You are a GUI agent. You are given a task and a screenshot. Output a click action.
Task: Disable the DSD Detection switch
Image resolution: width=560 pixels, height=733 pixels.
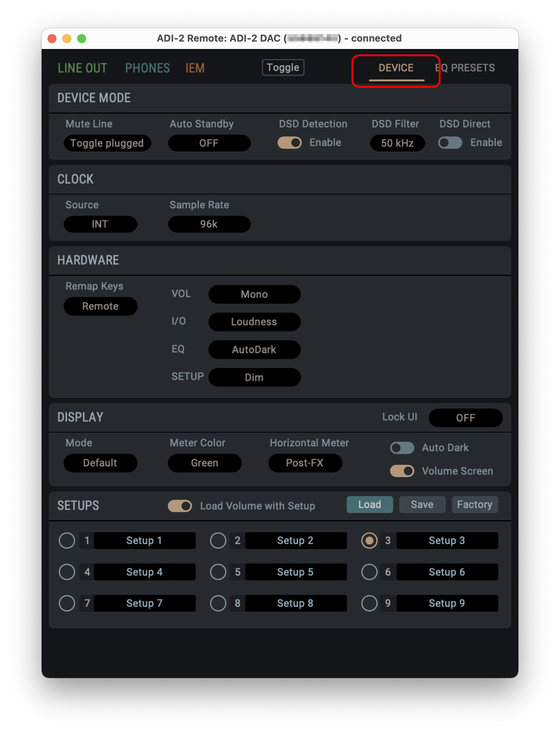[290, 143]
